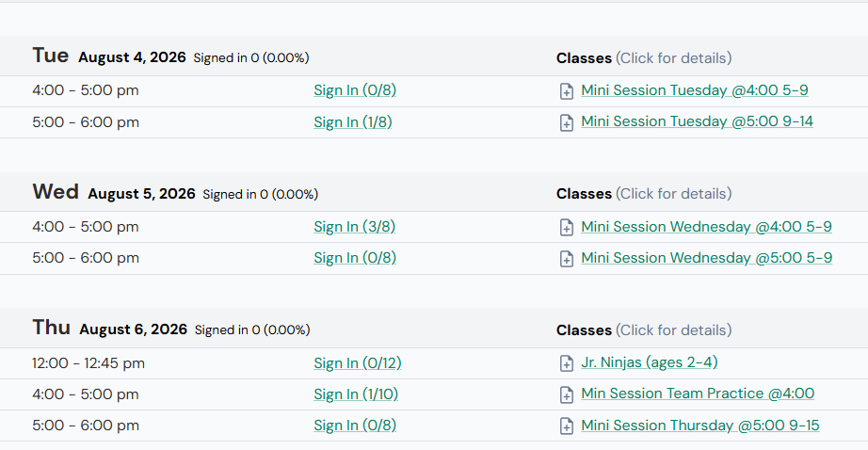Image resolution: width=868 pixels, height=450 pixels.
Task: View Mini Session Tuesday @5:00 9-14 details
Action: (697, 121)
